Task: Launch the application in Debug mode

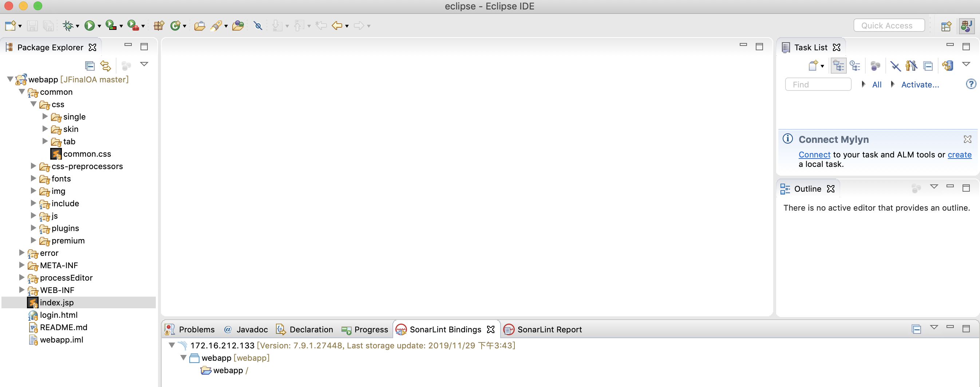Action: pyautogui.click(x=68, y=25)
